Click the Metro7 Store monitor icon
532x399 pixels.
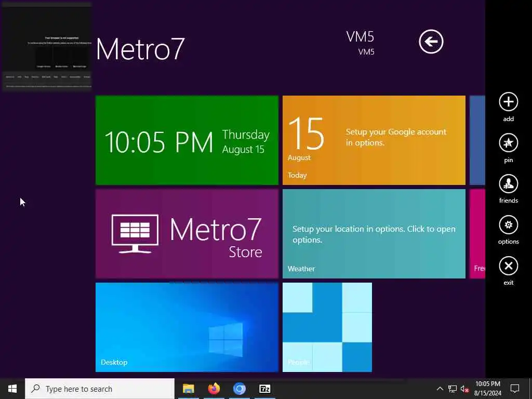pos(135,234)
